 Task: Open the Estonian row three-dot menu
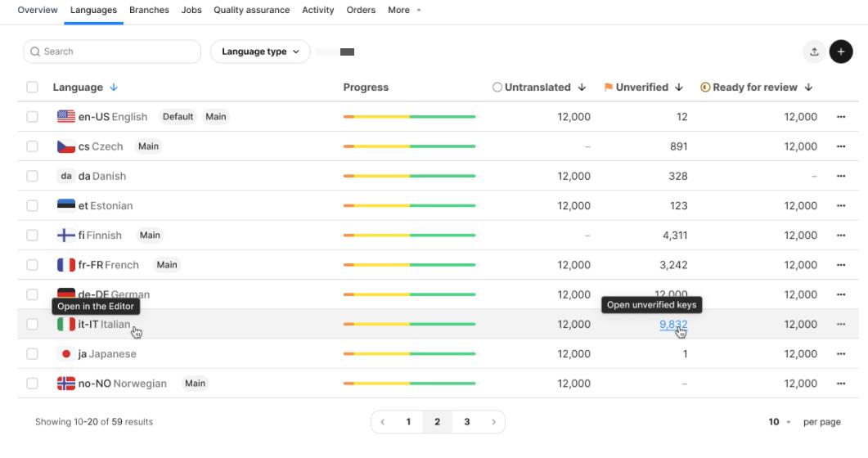click(841, 206)
